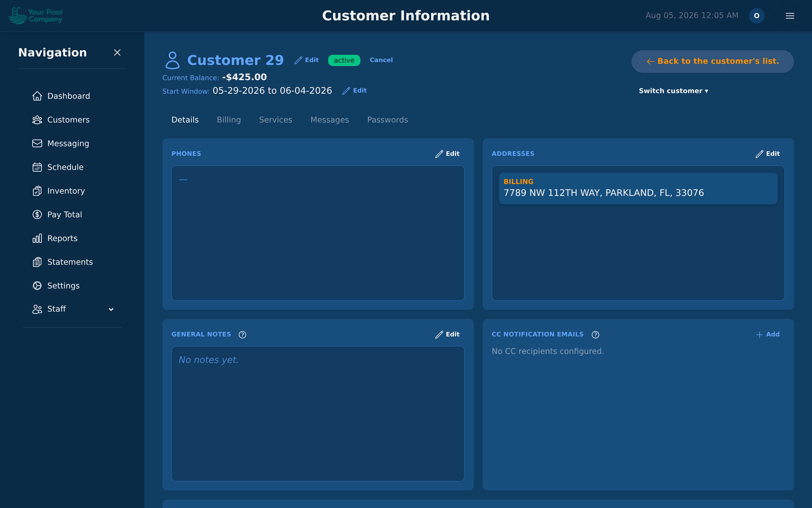Switch to the Services tab
The image size is (812, 508).
click(275, 120)
